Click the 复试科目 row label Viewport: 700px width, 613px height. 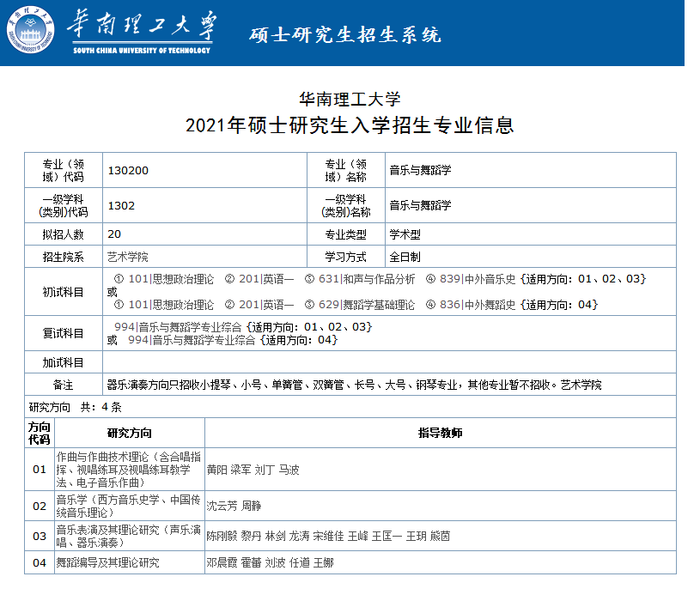pos(63,334)
